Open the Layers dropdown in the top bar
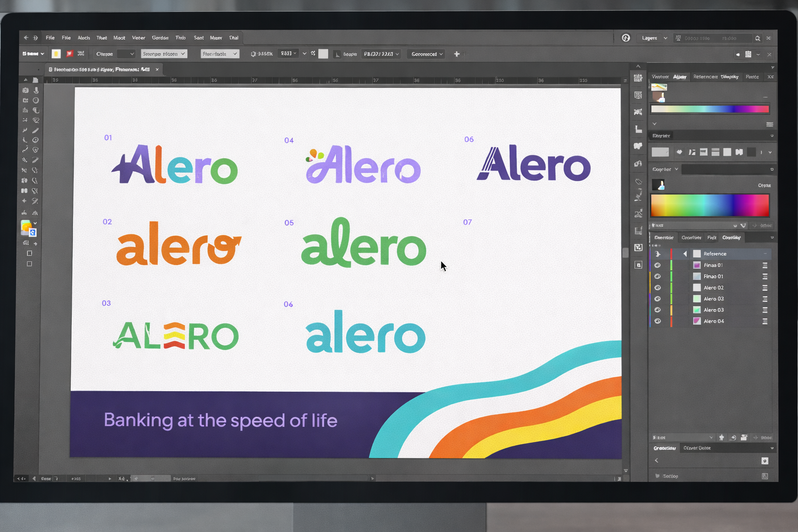 pos(654,38)
